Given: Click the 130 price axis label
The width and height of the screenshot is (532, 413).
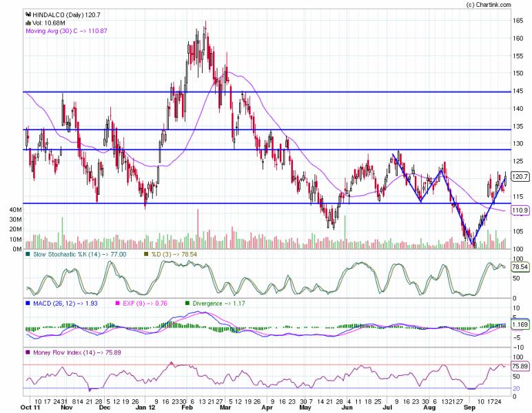Looking at the screenshot, I should pos(518,143).
